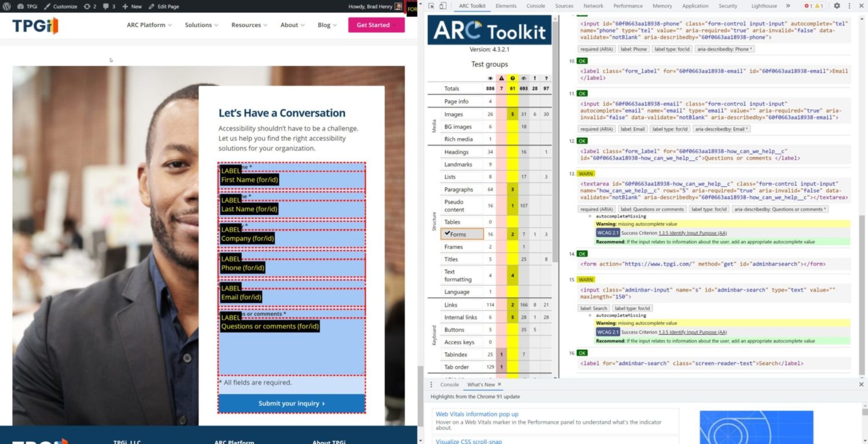This screenshot has height=444, width=868.
Task: Click the Questions or comments textarea
Action: (292, 347)
